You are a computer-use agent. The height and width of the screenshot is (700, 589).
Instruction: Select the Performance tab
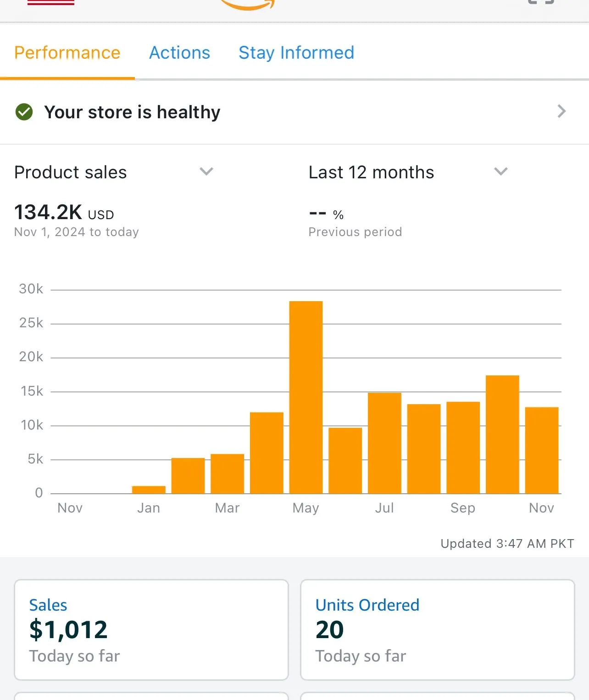tap(67, 53)
